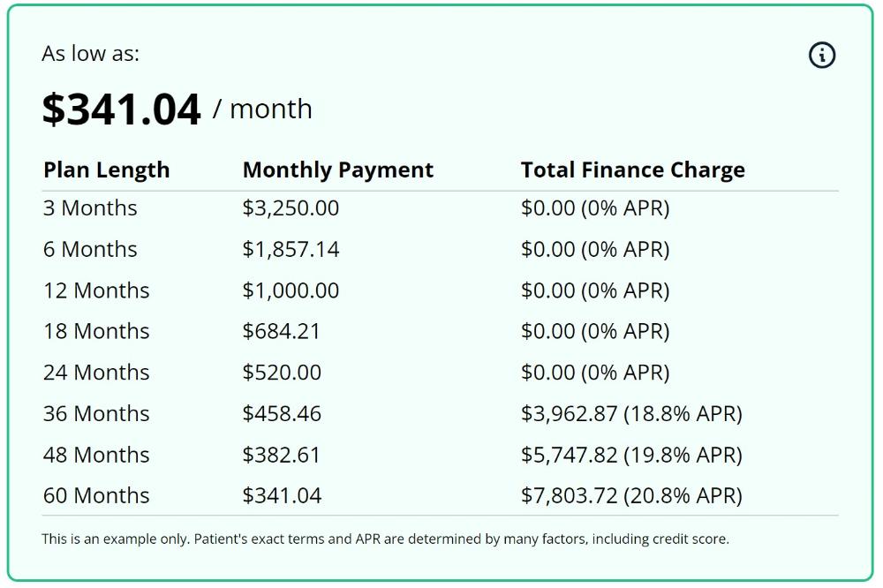The image size is (883, 588).
Task: Click the 'As low as:' label
Action: pos(90,54)
